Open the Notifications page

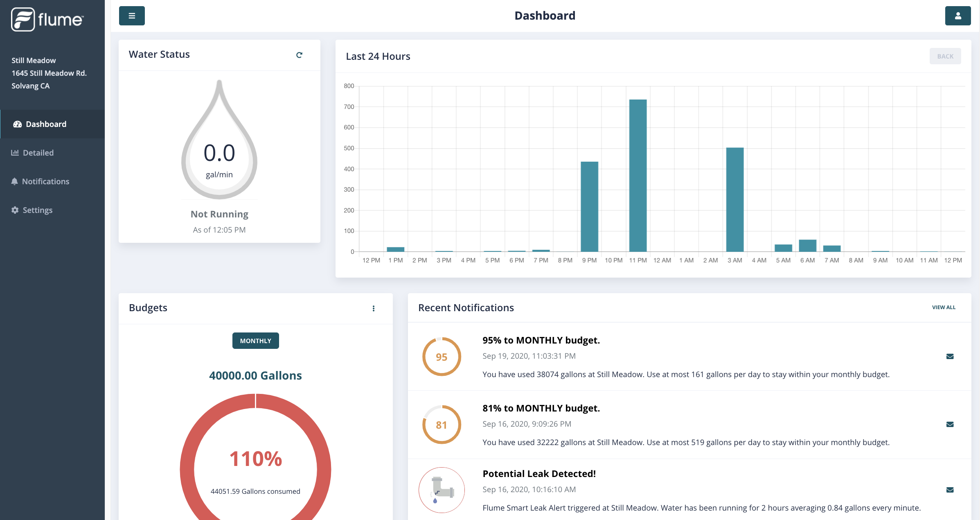click(52, 181)
